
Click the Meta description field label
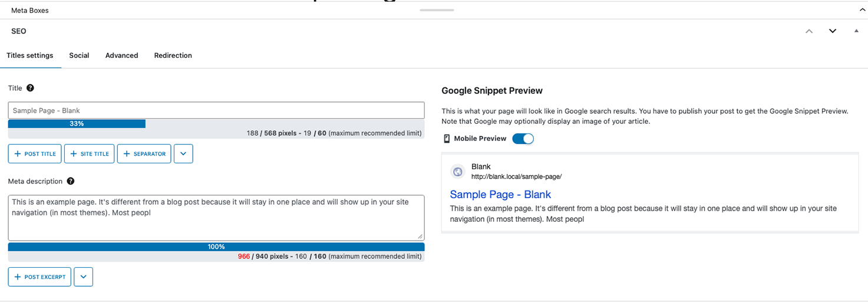pos(35,181)
